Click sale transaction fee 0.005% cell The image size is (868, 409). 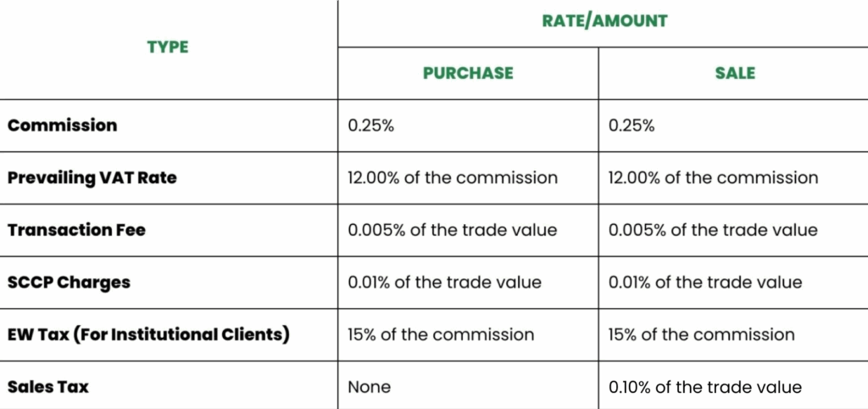pyautogui.click(x=713, y=230)
